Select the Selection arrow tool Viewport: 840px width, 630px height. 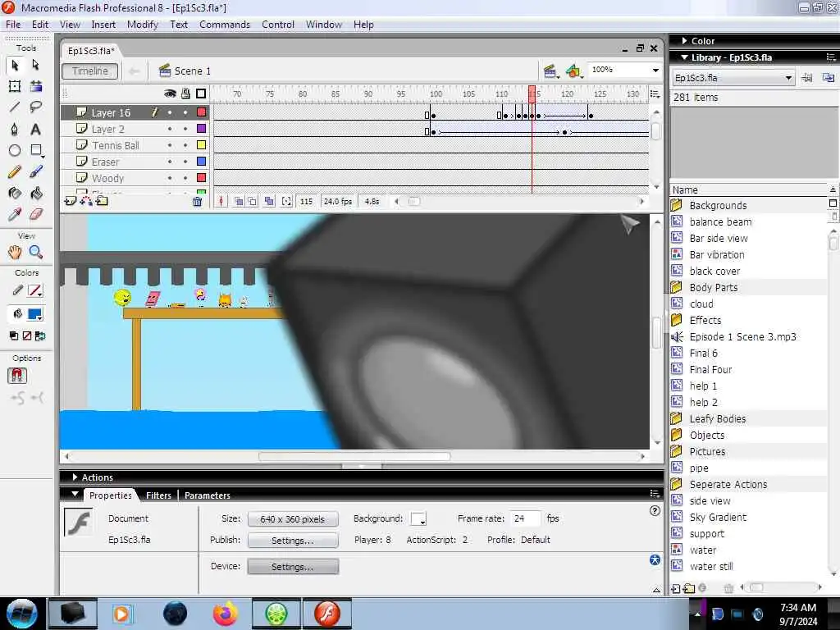[15, 65]
